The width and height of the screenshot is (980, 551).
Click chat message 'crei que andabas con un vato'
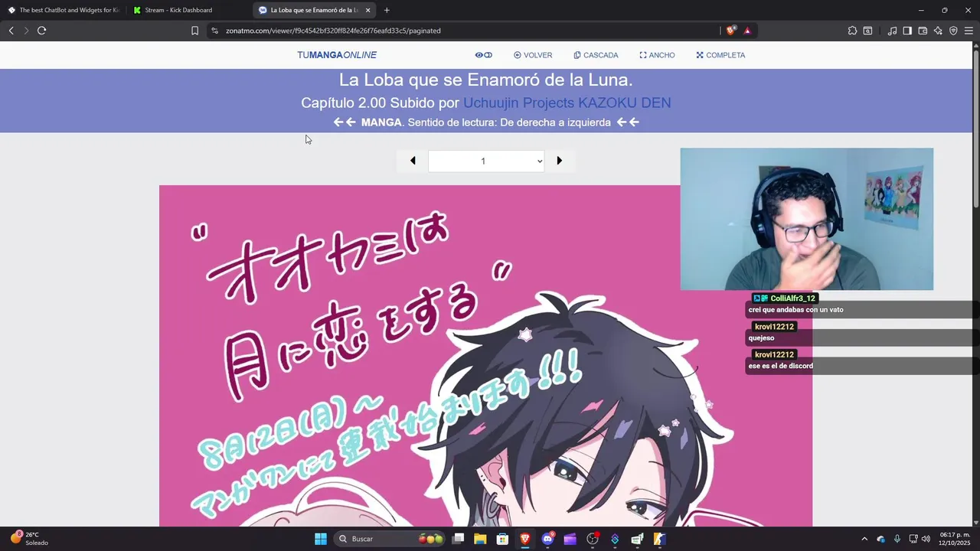(795, 310)
